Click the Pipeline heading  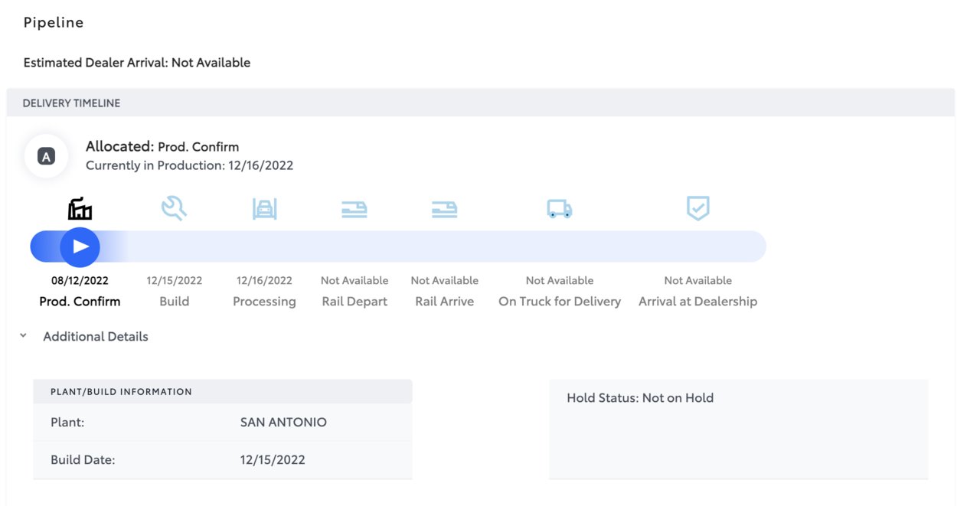click(54, 23)
